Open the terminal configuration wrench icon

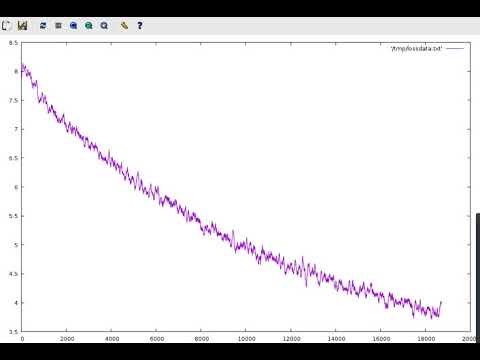tap(124, 26)
